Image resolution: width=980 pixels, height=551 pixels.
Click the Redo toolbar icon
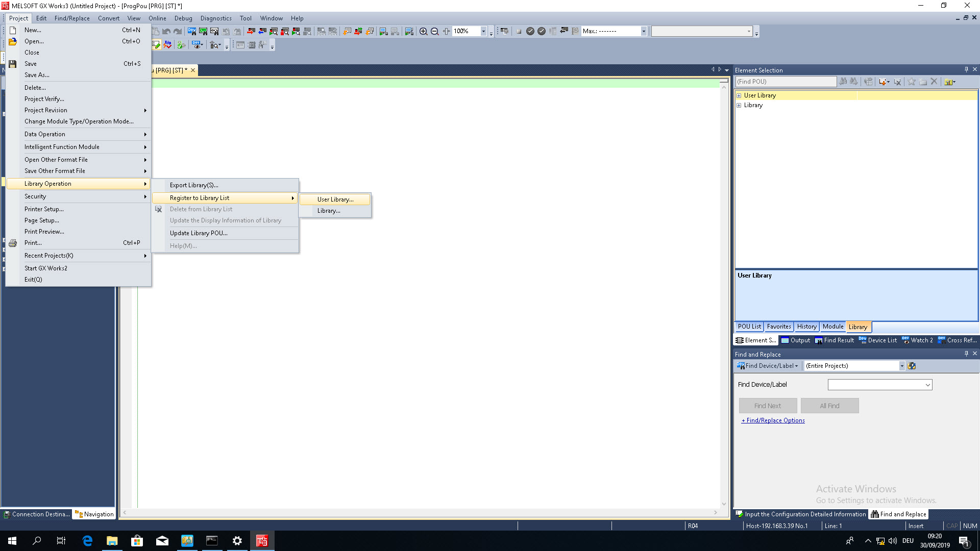point(178,32)
